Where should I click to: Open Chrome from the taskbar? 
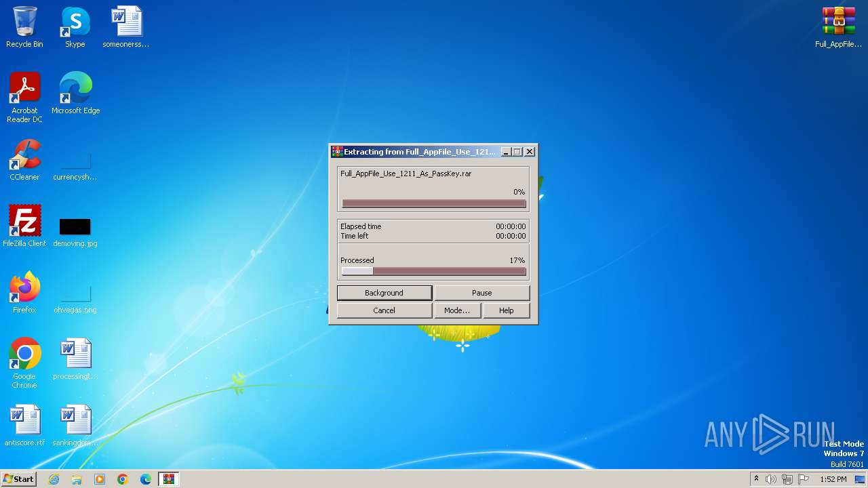click(x=123, y=479)
